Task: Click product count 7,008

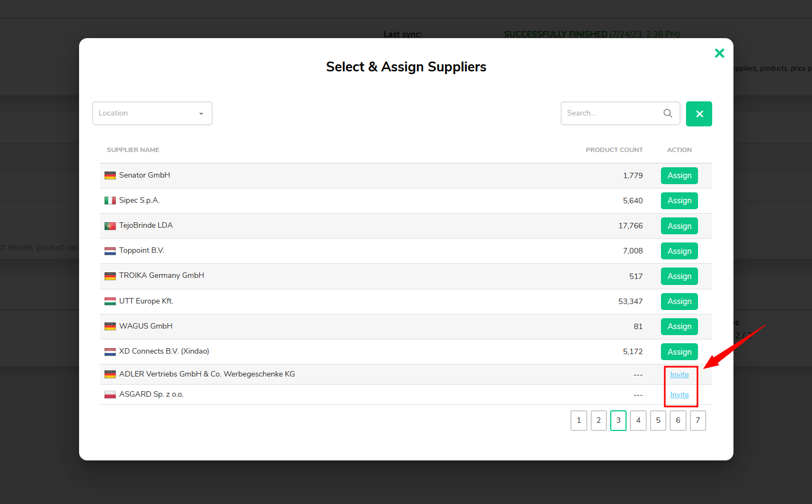Action: [x=633, y=251]
